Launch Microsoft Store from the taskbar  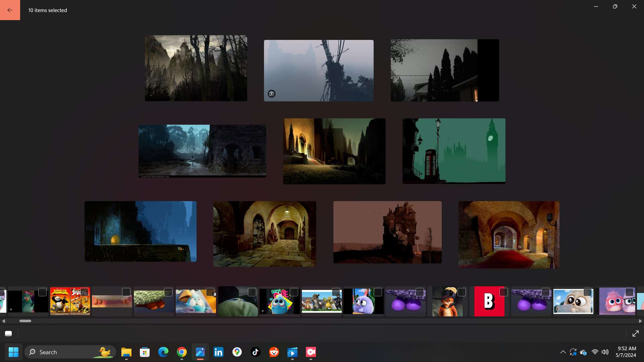click(145, 352)
